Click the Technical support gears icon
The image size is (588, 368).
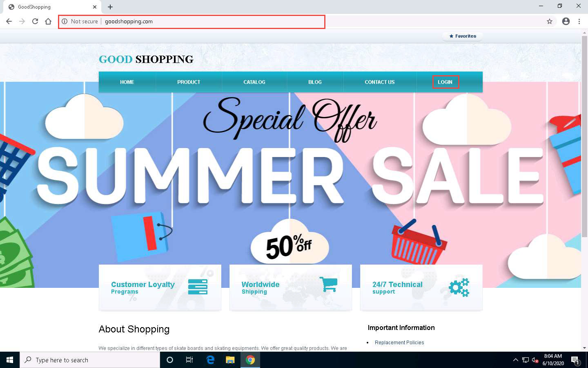coord(459,287)
